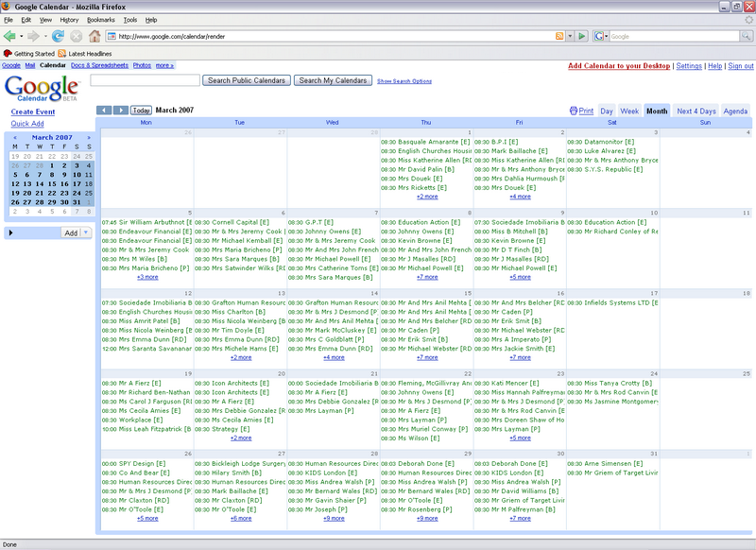Click the RSS feed icon in address bar
This screenshot has width=756, height=550.
[x=559, y=36]
